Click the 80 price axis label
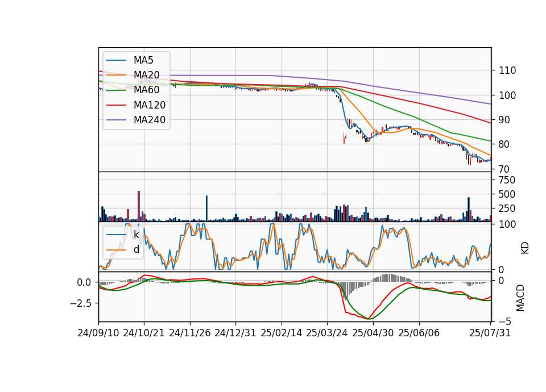This screenshot has width=546, height=392. pyautogui.click(x=504, y=144)
